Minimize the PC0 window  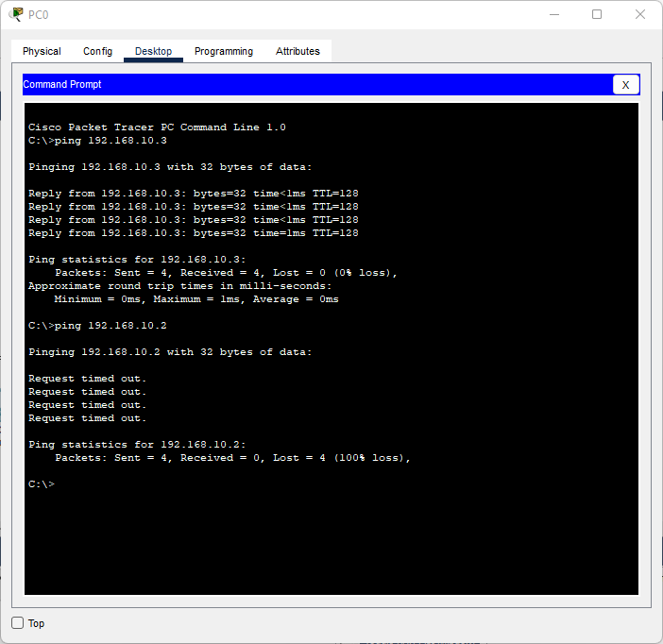tap(552, 14)
